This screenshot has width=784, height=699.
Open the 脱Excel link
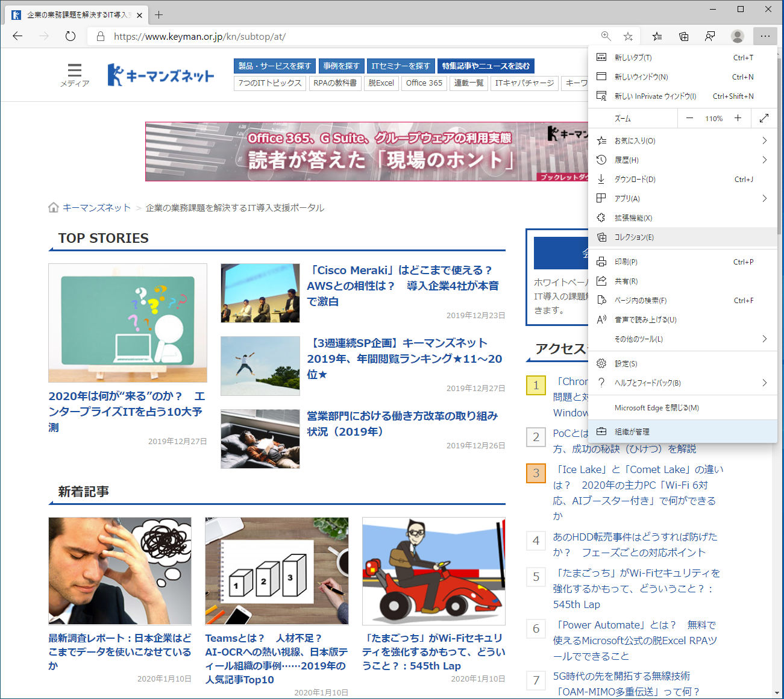point(381,83)
